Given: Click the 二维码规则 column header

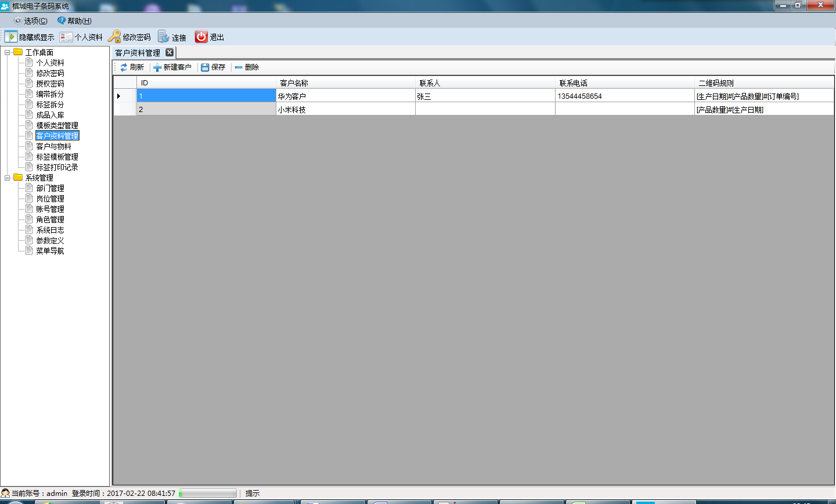Looking at the screenshot, I should 716,83.
